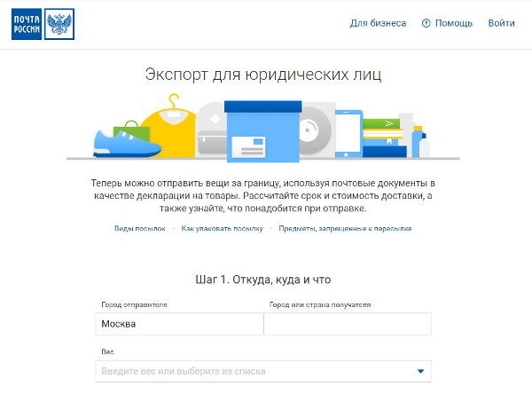Image resolution: width=532 pixels, height=410 pixels.
Task: Open Предметы, запрещенные к пересылке link
Action: point(345,228)
